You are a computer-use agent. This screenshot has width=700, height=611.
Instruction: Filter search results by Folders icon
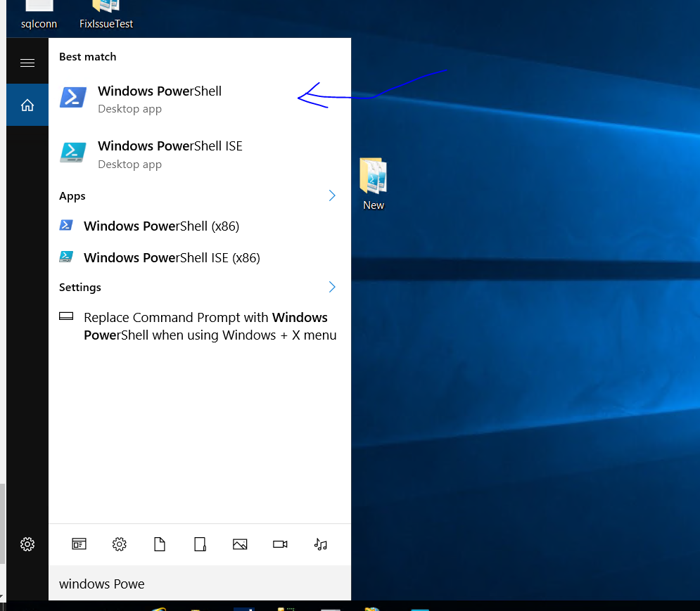click(200, 544)
